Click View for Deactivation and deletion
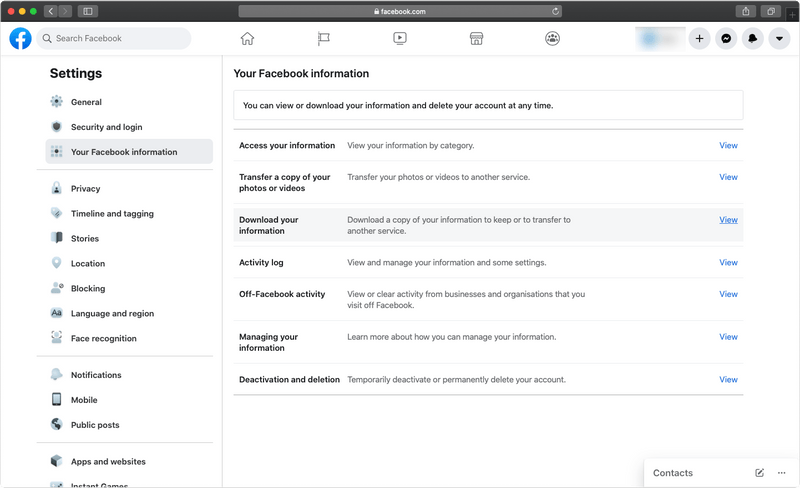This screenshot has height=488, width=800. coord(728,380)
